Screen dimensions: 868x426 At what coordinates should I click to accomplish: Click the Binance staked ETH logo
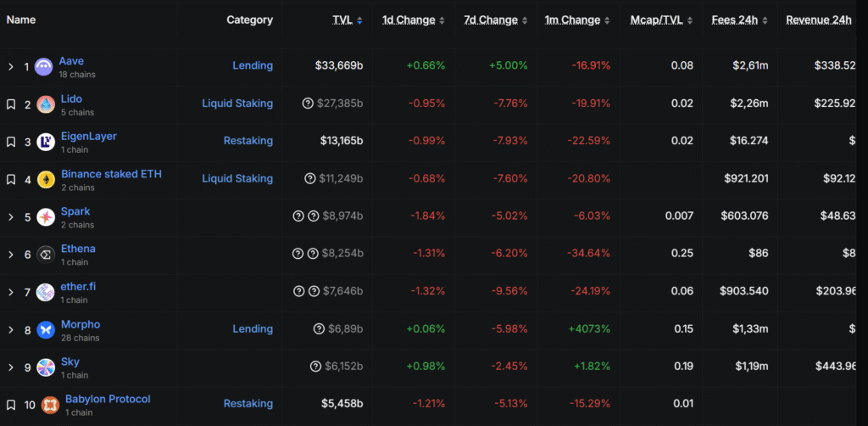46,179
